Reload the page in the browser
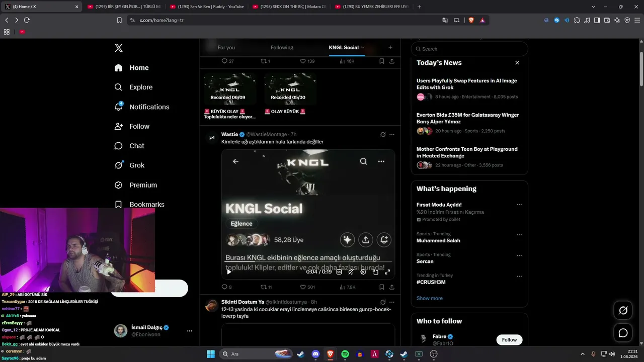 (27, 20)
